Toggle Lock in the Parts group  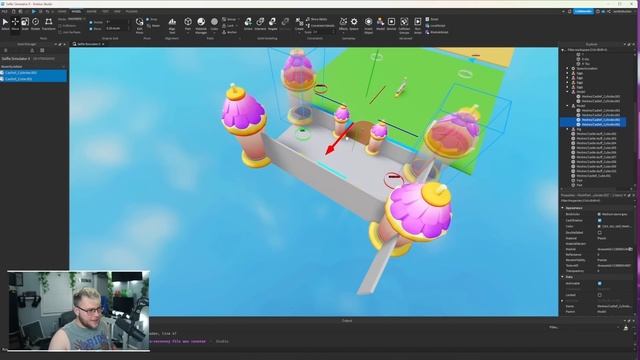[228, 26]
